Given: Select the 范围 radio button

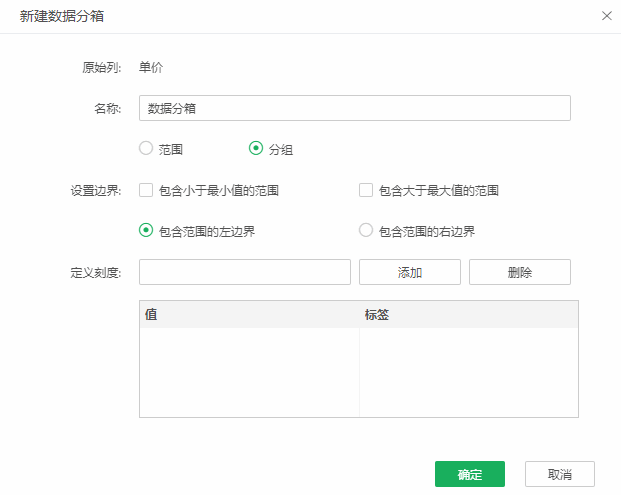Looking at the screenshot, I should [x=146, y=149].
